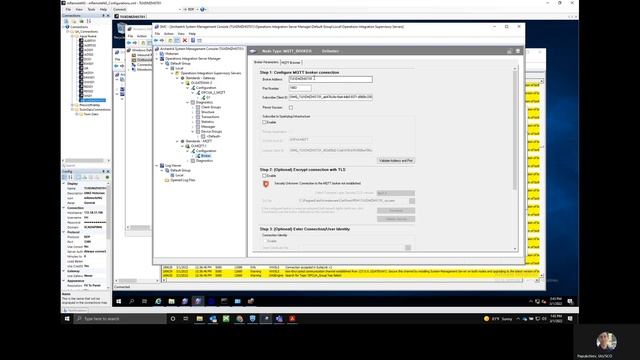Click the Back arrow in SMC toolbar
Image resolution: width=640 pixels, height=360 pixels.
click(x=156, y=40)
